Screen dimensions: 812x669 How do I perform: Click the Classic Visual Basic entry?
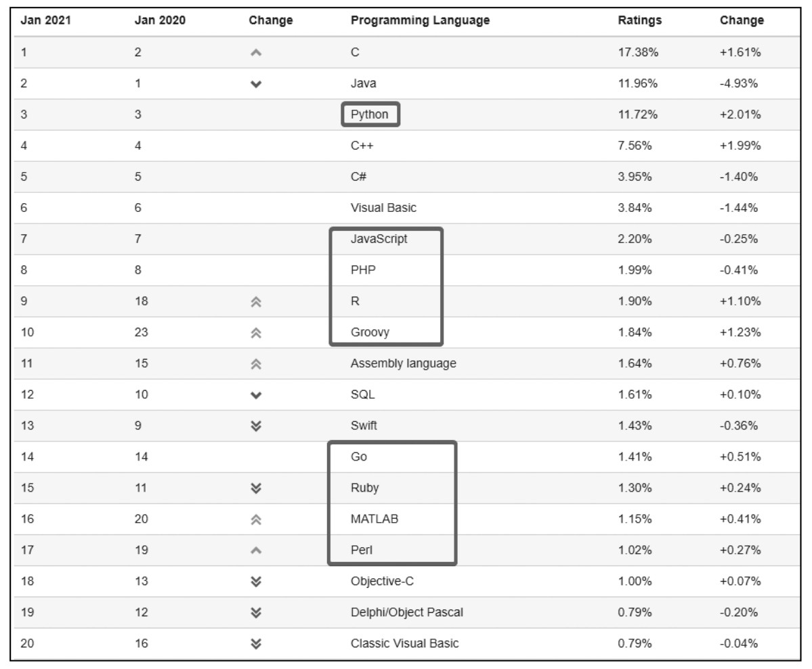tap(404, 644)
